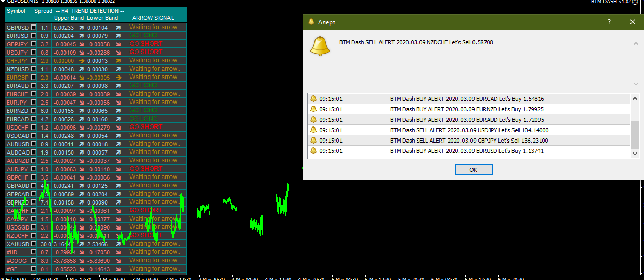
Task: Tick the GBPJPY checkbox
Action: tap(33, 44)
